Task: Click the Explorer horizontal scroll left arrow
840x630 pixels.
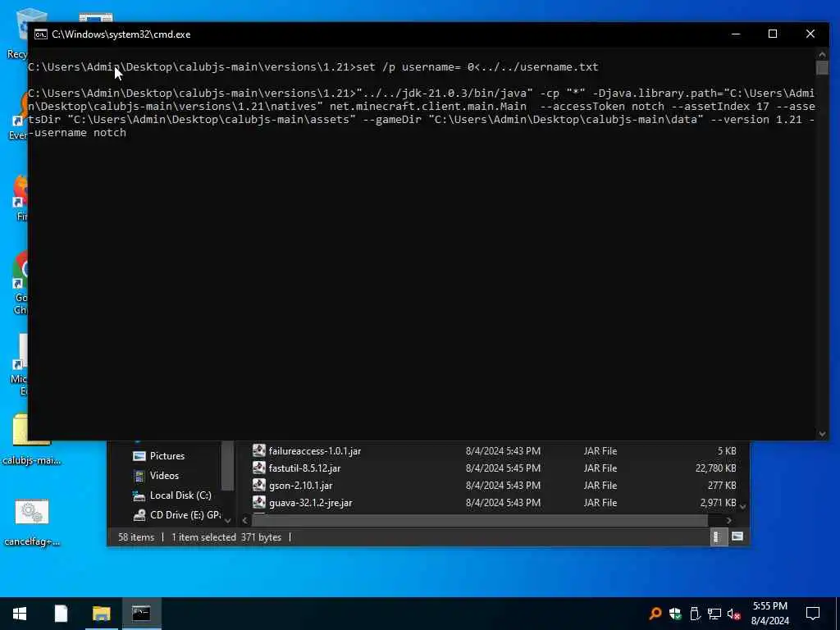Action: coord(244,520)
